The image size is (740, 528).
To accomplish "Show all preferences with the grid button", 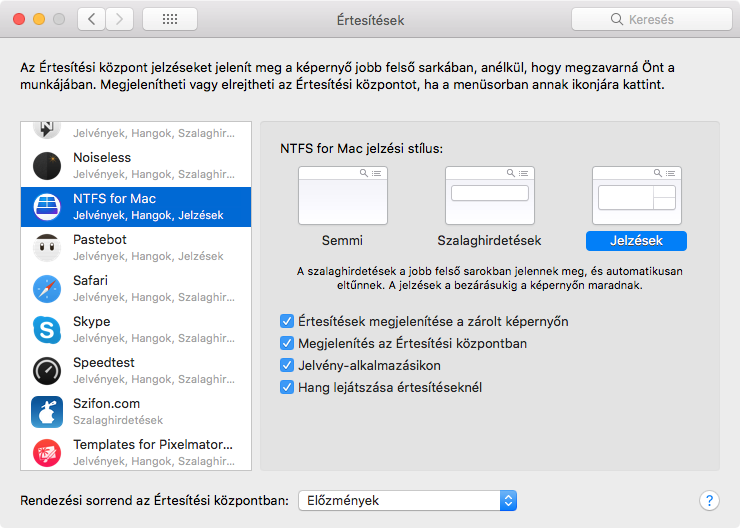I will click(x=170, y=19).
